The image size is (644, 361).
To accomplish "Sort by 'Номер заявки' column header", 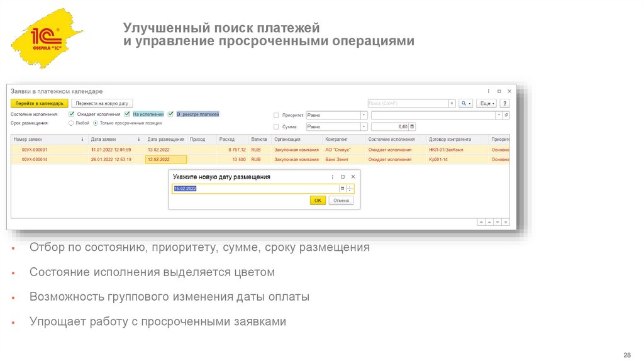I will (x=49, y=140).
